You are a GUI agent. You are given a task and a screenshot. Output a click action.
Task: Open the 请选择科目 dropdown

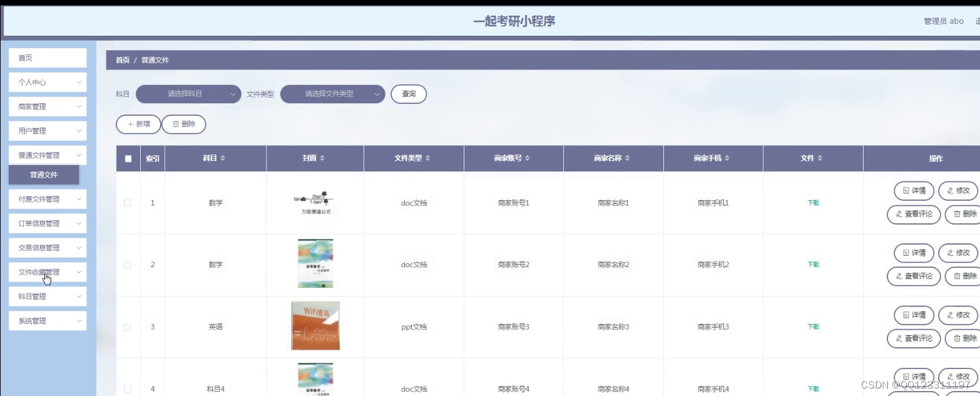(188, 93)
